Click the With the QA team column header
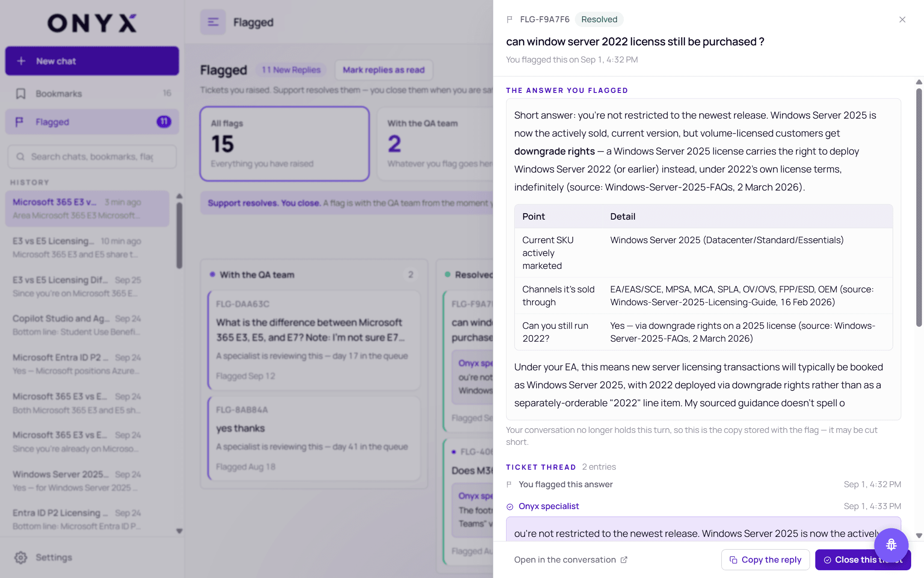The height and width of the screenshot is (578, 924). point(257,275)
